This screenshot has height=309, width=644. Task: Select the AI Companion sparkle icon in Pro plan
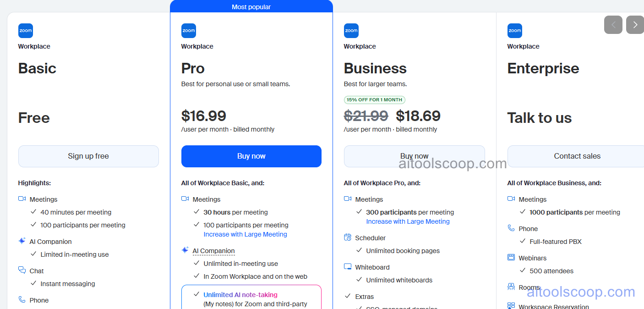click(184, 250)
